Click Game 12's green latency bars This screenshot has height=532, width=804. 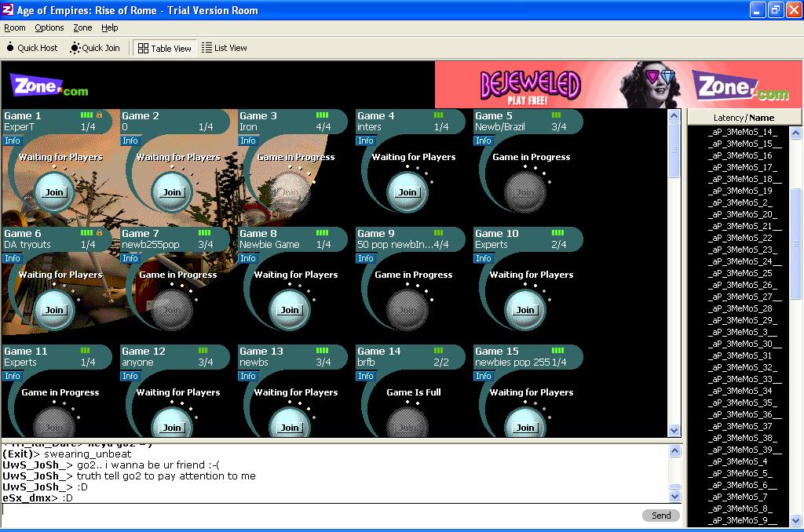(203, 351)
